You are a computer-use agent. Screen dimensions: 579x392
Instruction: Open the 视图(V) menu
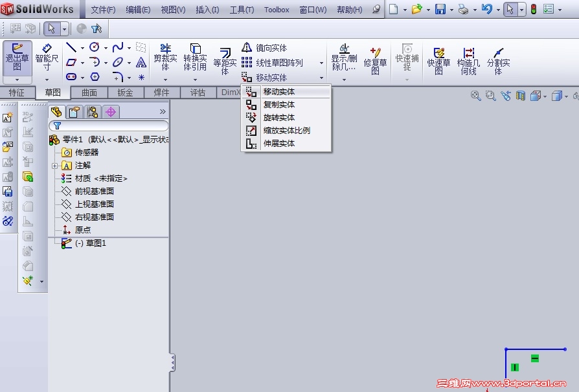pyautogui.click(x=173, y=10)
